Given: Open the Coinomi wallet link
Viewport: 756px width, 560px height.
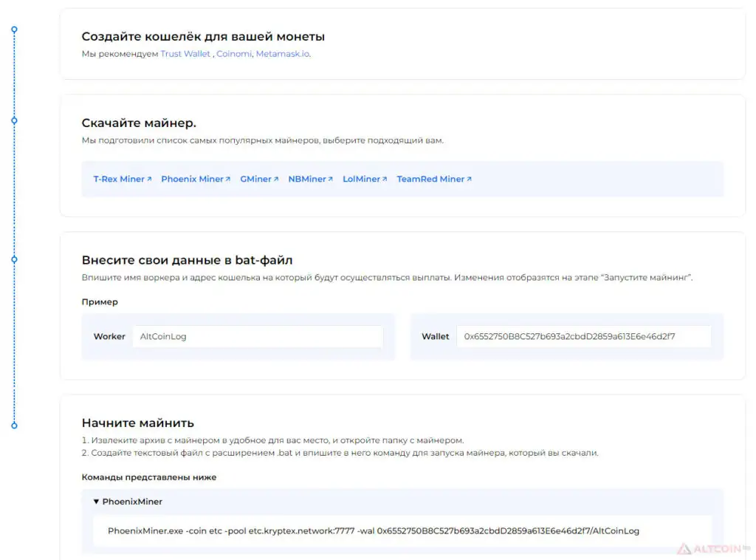Looking at the screenshot, I should (234, 54).
